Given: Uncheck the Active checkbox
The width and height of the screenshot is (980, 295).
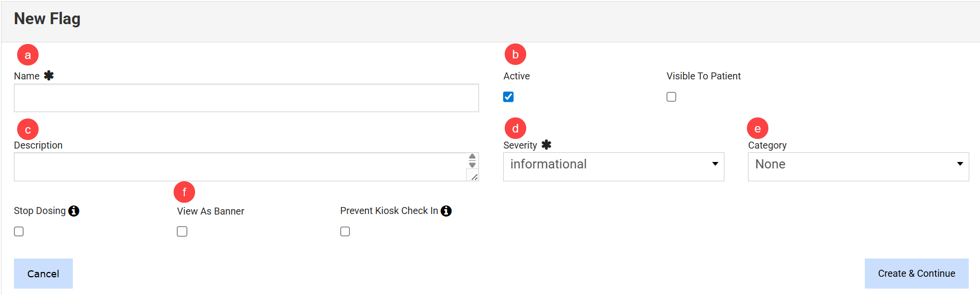Looking at the screenshot, I should 508,97.
